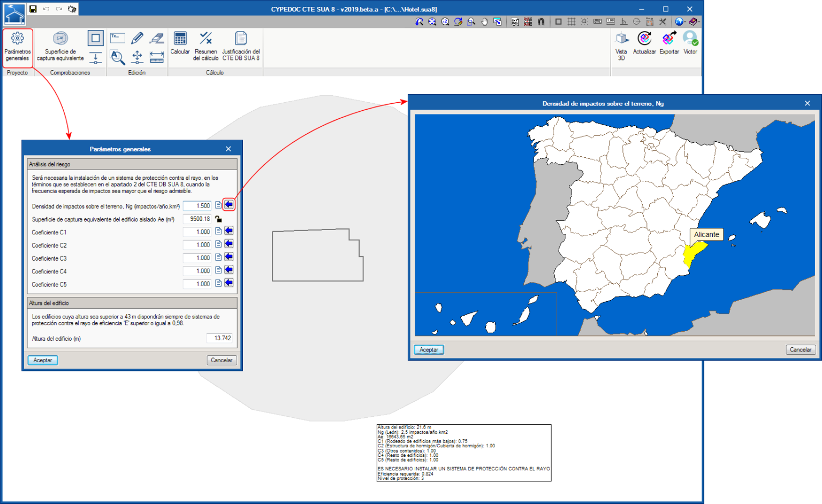Select the yellow Alicante province on the map
Image resolution: width=822 pixels, height=504 pixels.
[693, 254]
